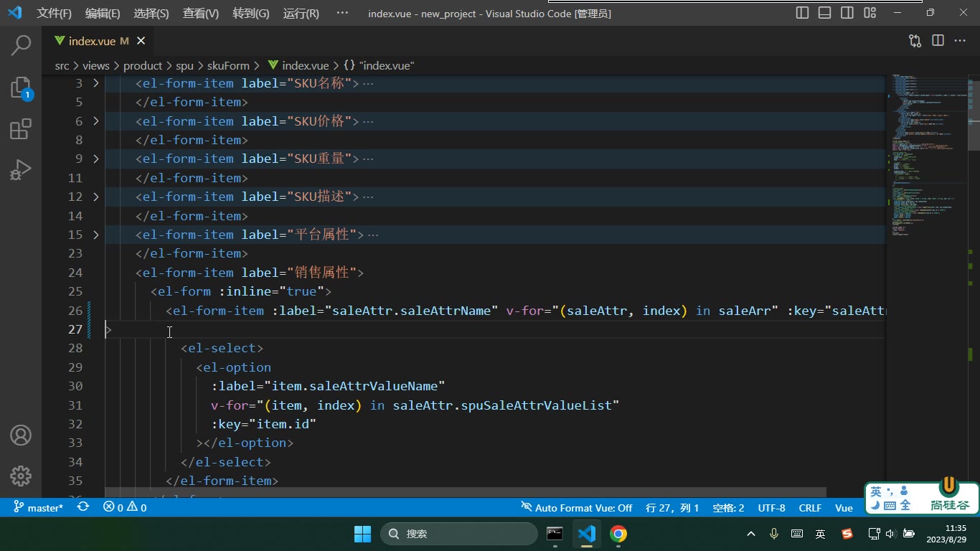Open the Extensions view
Viewport: 980px width, 551px height.
click(x=21, y=129)
